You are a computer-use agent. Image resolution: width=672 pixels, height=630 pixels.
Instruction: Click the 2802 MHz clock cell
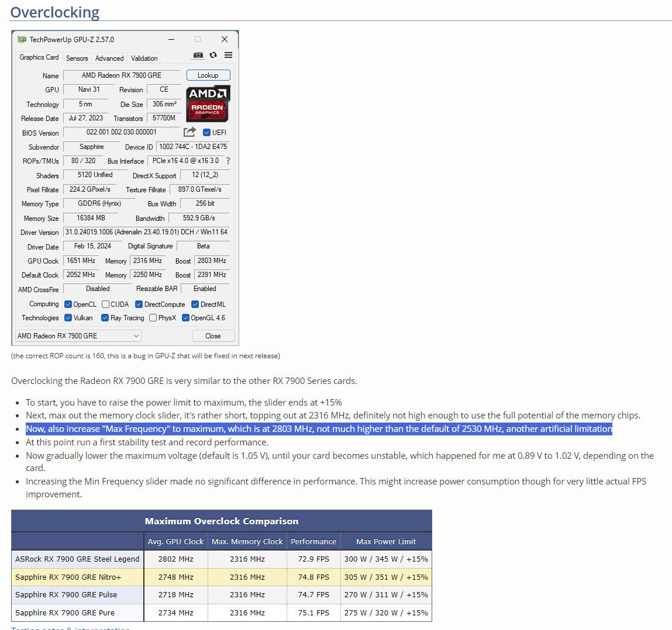[x=175, y=559]
